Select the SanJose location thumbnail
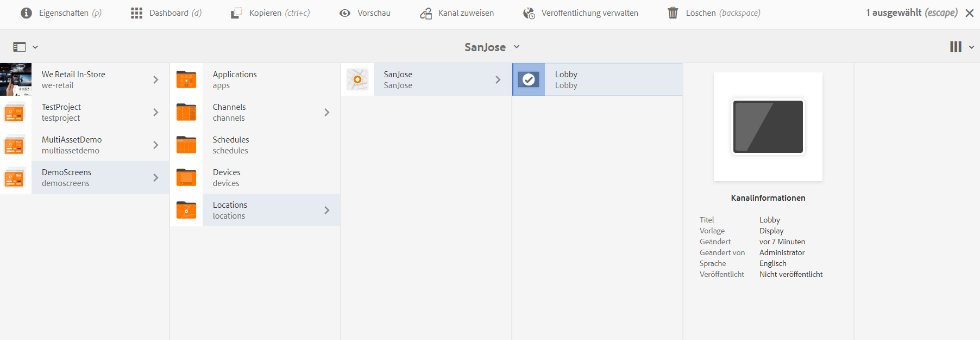Image resolution: width=980 pixels, height=340 pixels. pos(357,79)
